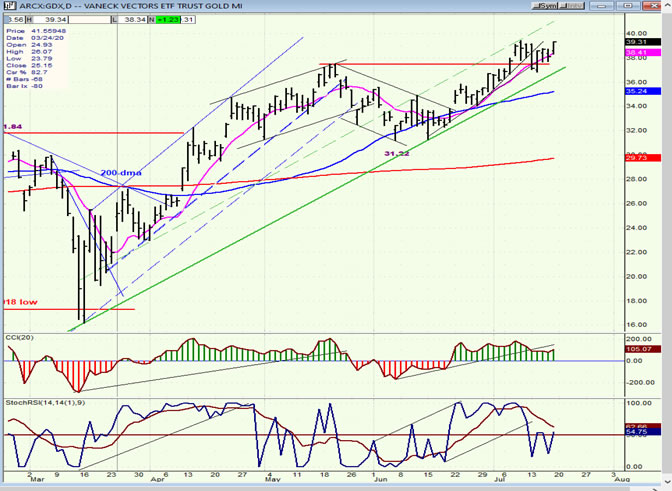
Task: Click the blue 35.24 moving average tag
Action: tap(637, 91)
